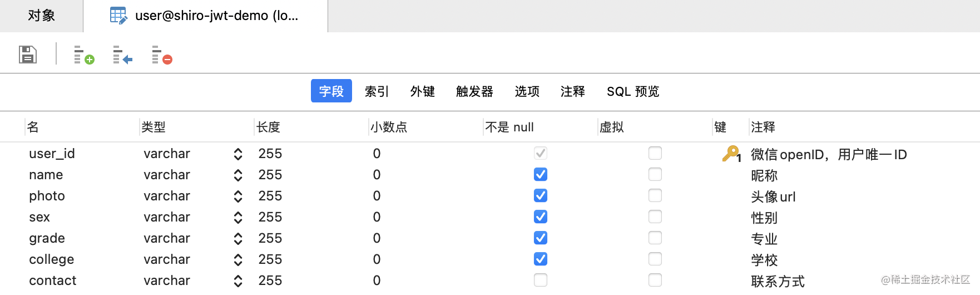Click the 键 column header
This screenshot has height=295, width=980.
pyautogui.click(x=720, y=127)
